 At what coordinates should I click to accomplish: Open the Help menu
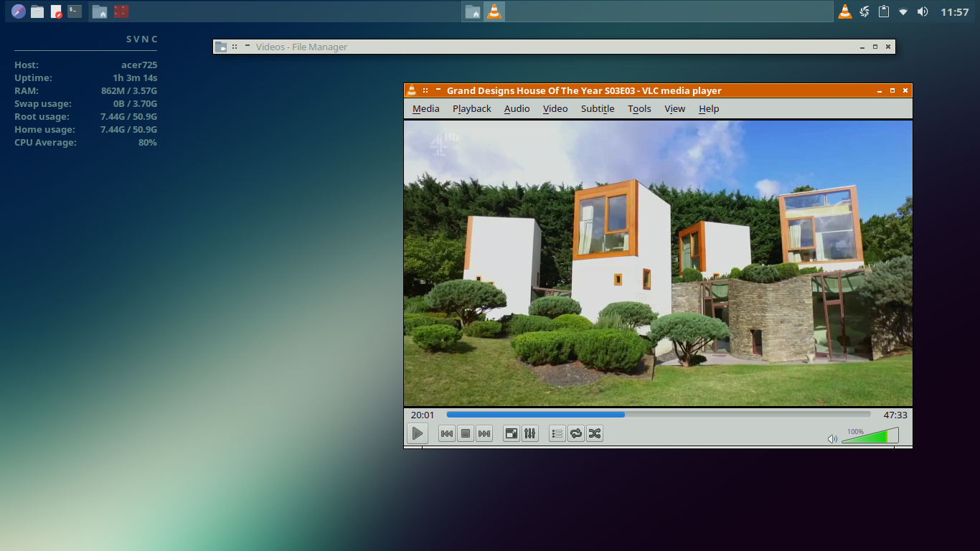[x=709, y=109]
